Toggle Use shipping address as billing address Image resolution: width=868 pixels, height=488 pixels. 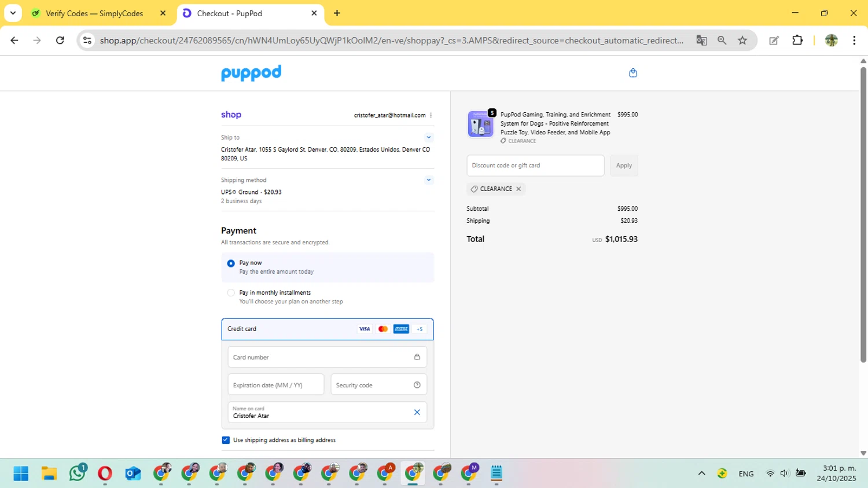(226, 440)
